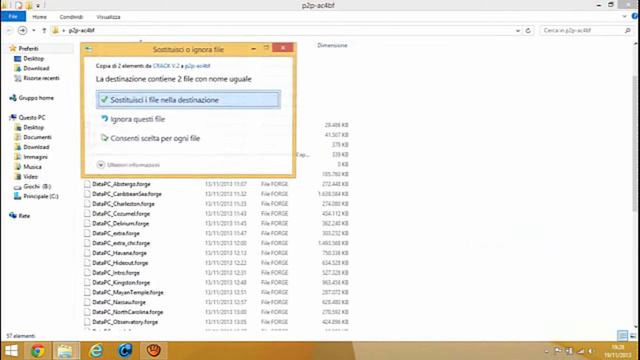Select file DataPC_Cozumel.forge
The width and height of the screenshot is (640, 360).
pos(121,214)
